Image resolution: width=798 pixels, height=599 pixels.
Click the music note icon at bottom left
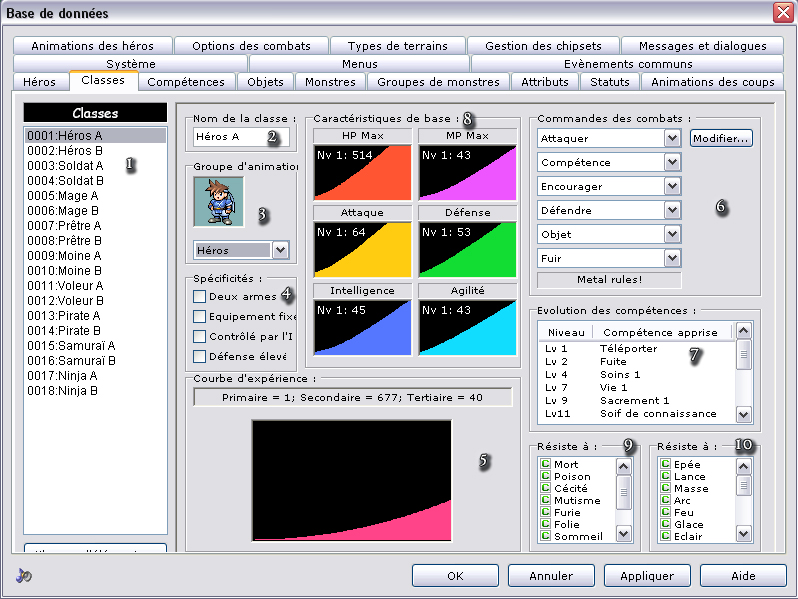[23, 576]
